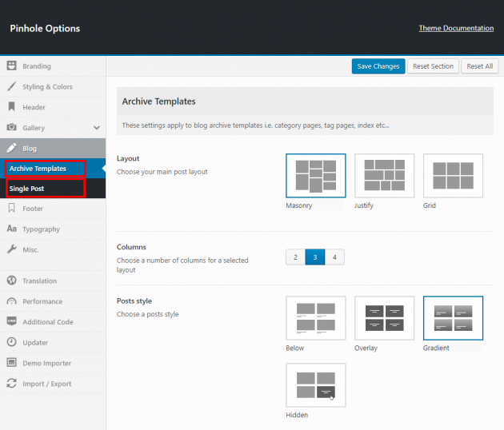The image size is (504, 430).
Task: Expand the Gallery section chevron
Action: pos(97,128)
